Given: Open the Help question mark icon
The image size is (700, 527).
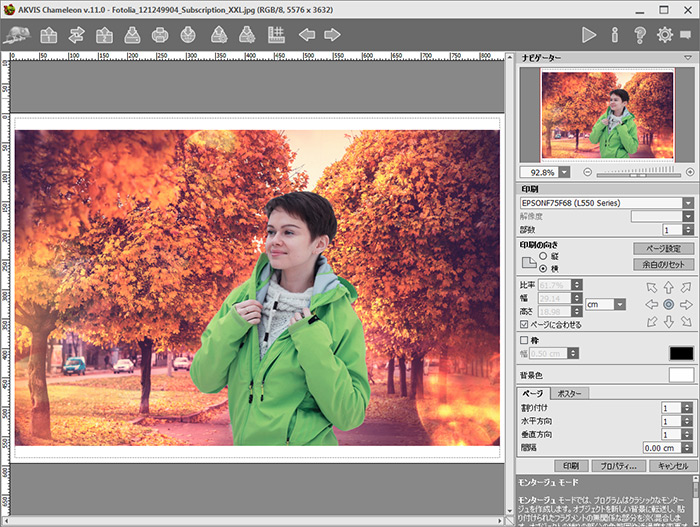Looking at the screenshot, I should coord(640,35).
